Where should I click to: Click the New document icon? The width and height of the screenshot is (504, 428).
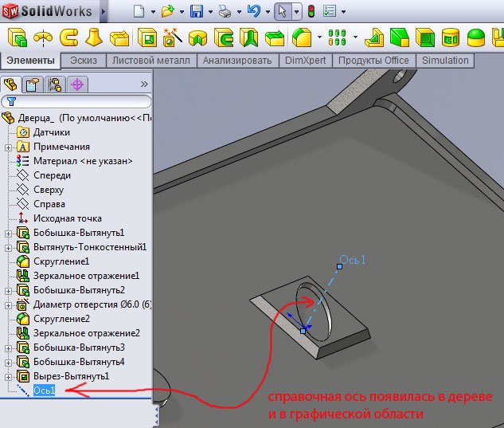tap(139, 12)
